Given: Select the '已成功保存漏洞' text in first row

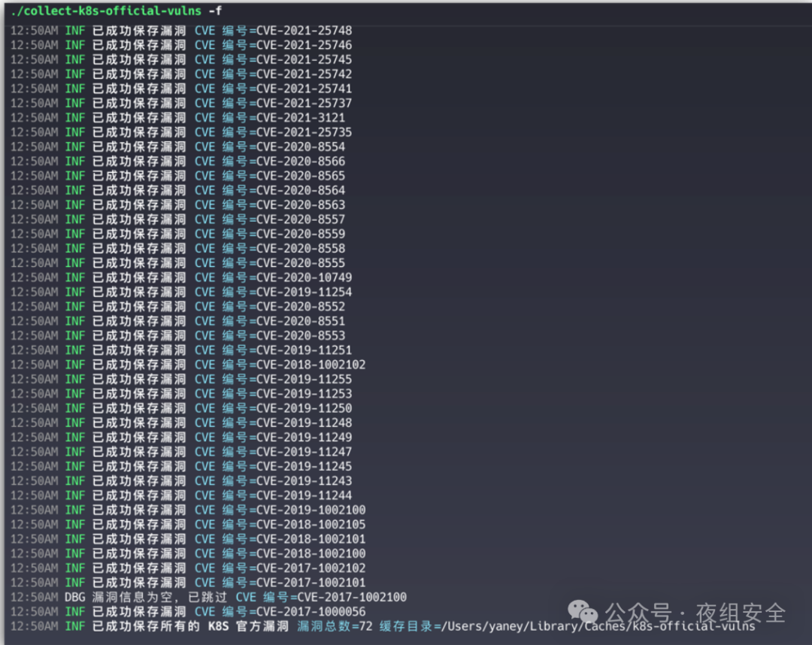Looking at the screenshot, I should (x=139, y=30).
